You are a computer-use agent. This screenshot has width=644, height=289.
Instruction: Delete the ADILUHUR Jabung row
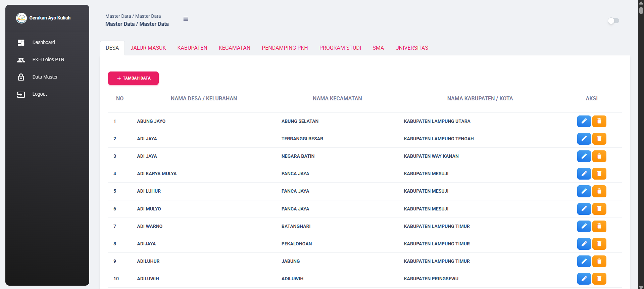(599, 261)
